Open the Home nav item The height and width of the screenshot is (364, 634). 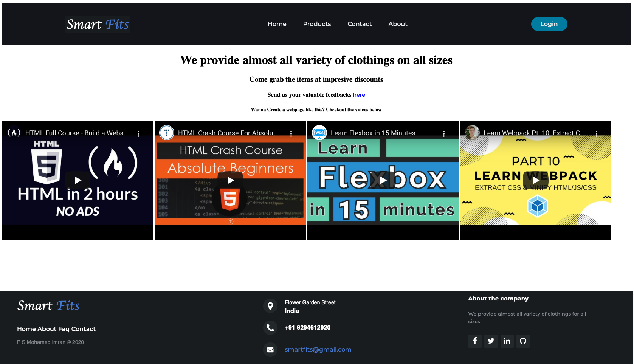(x=277, y=24)
